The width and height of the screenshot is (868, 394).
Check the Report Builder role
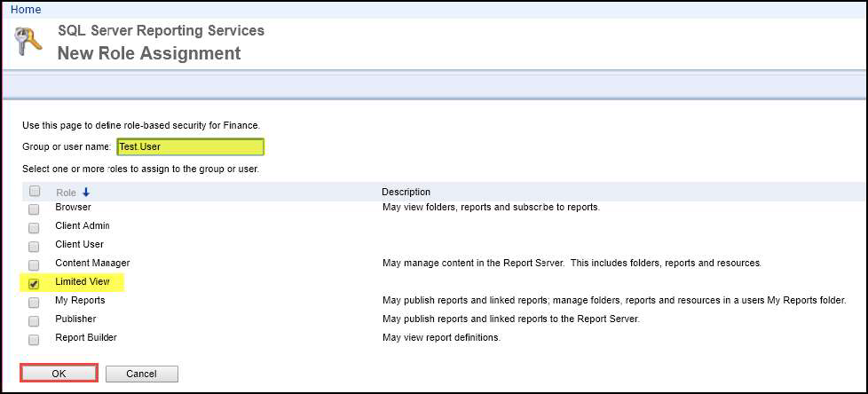[34, 340]
